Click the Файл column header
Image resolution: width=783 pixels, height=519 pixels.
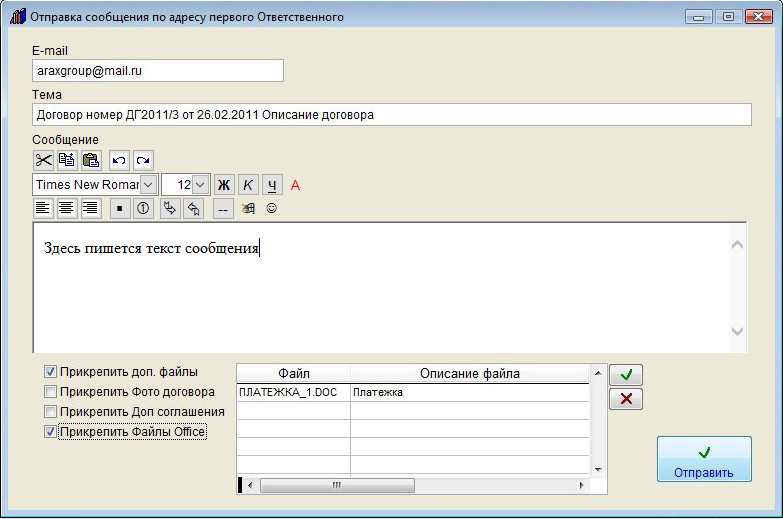pyautogui.click(x=294, y=374)
